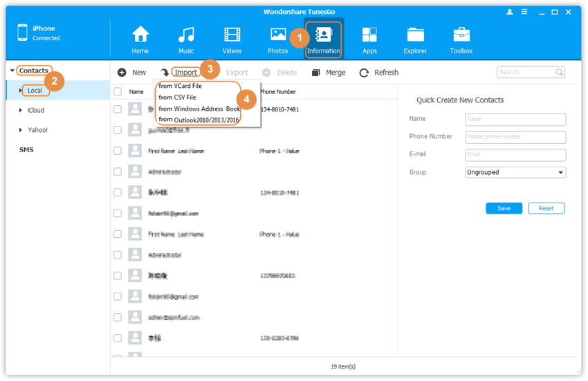This screenshot has width=588, height=381.
Task: Click the Refresh toolbar icon
Action: 364,73
